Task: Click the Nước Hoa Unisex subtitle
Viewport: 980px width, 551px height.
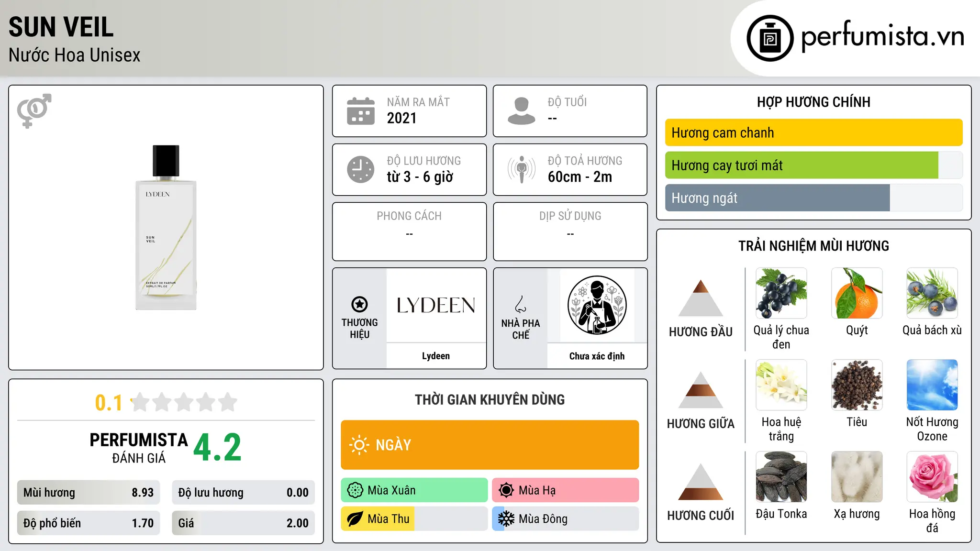Action: point(75,55)
